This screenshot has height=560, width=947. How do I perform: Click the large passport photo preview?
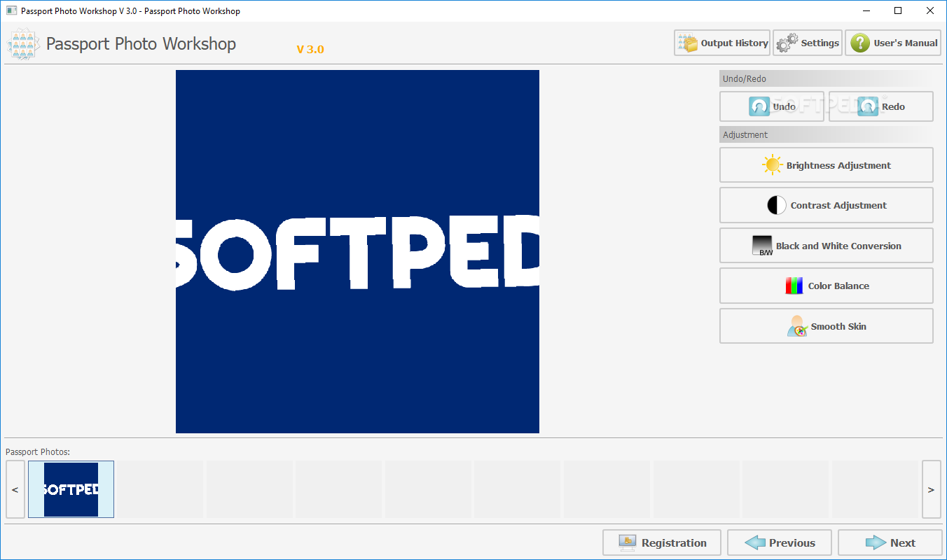pyautogui.click(x=357, y=251)
